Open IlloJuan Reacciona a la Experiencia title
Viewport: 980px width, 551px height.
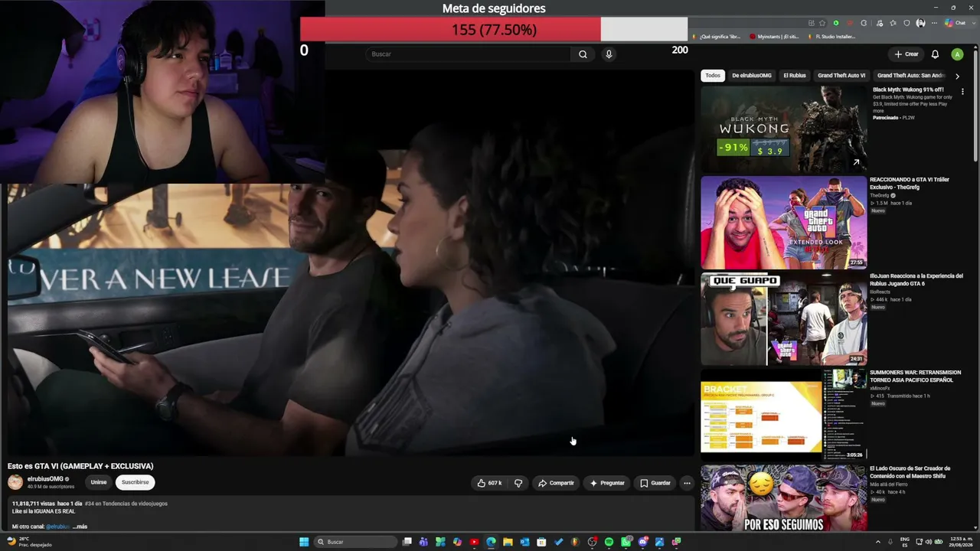(x=916, y=279)
